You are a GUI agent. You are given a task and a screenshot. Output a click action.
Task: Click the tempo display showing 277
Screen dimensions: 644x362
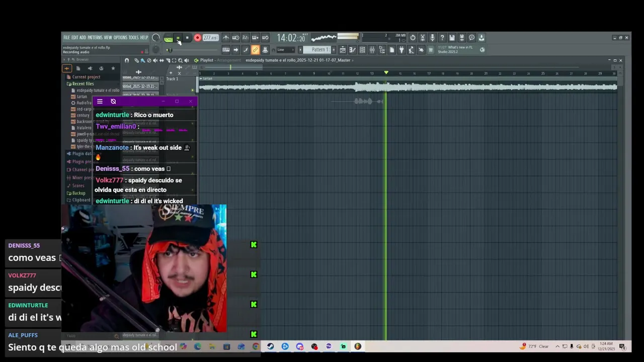[x=211, y=38]
